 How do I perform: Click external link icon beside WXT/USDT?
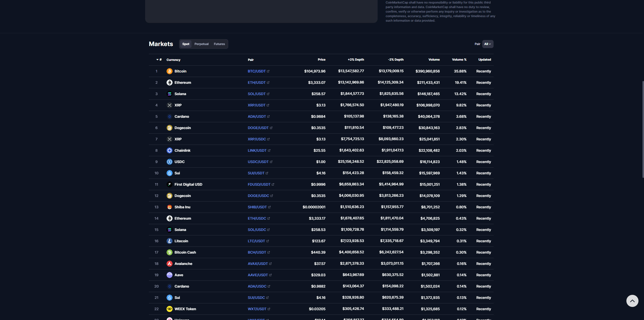(269, 309)
